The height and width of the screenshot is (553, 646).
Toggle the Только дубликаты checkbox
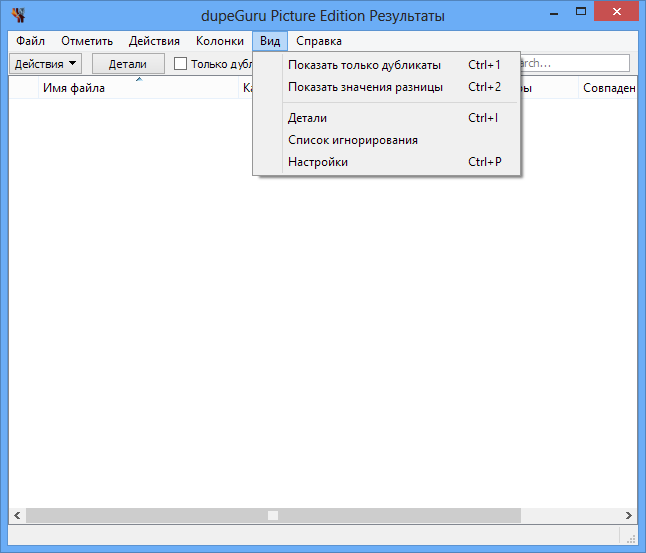[x=180, y=64]
